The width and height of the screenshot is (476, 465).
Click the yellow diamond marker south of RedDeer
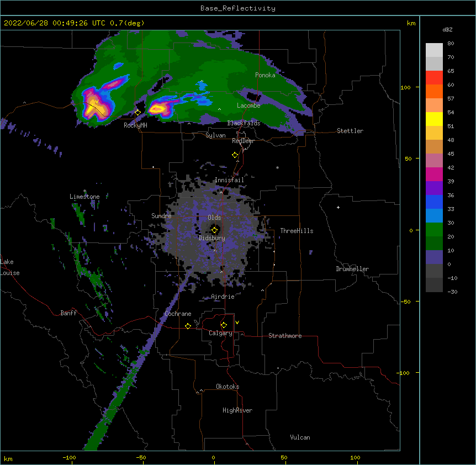[x=235, y=155]
